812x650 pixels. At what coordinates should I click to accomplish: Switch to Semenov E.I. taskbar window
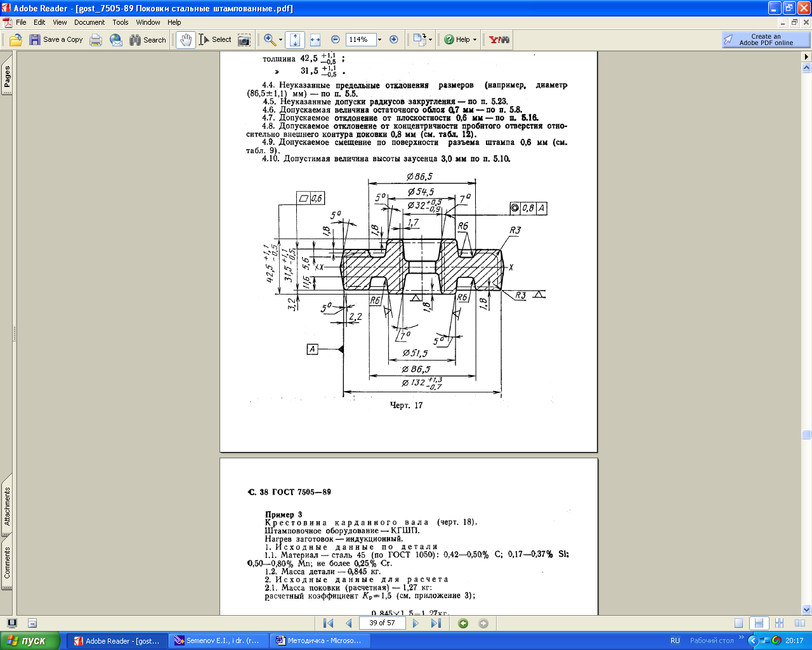point(219,641)
